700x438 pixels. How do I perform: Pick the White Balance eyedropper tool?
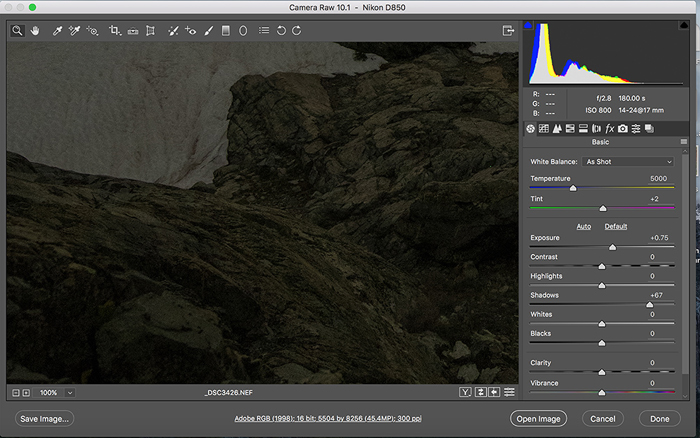57,31
